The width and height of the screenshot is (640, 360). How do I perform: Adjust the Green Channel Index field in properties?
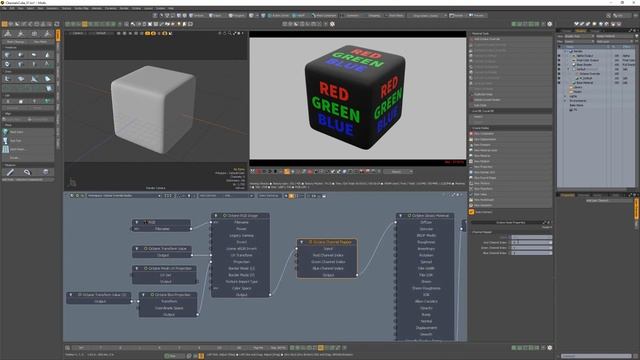531,248
